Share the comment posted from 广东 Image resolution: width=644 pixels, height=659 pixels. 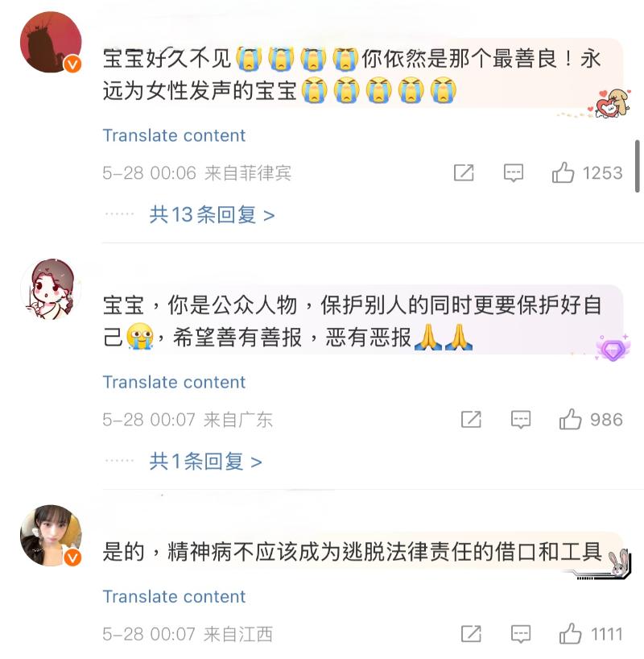click(471, 420)
